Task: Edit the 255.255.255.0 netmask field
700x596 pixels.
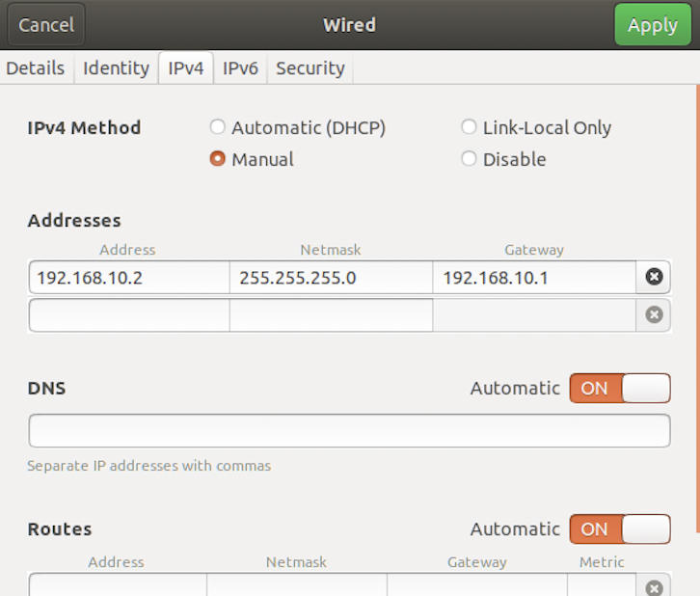Action: click(x=331, y=278)
